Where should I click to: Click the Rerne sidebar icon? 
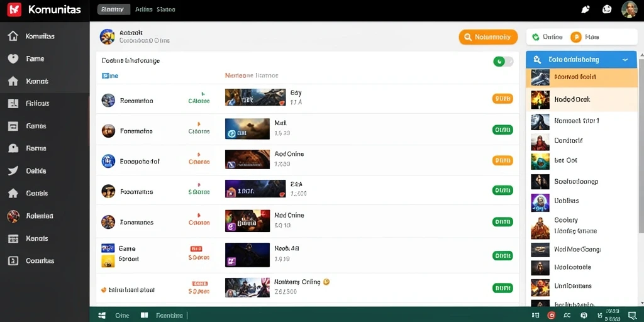point(13,148)
